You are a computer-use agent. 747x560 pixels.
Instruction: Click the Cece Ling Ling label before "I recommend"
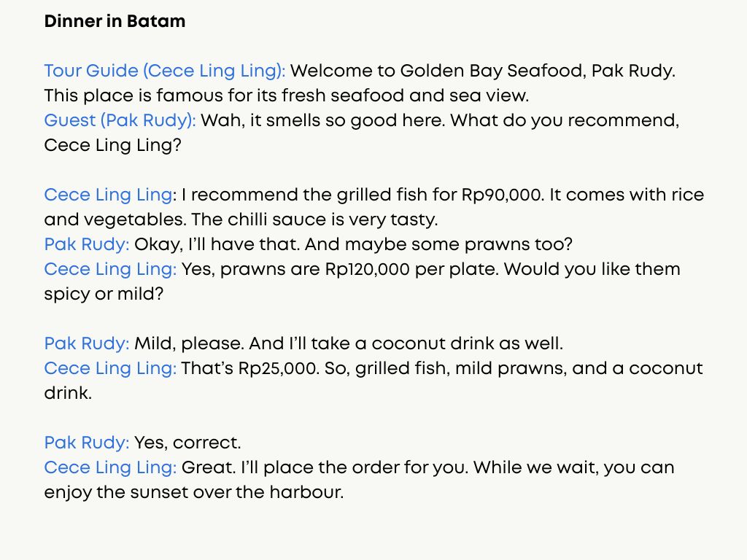(109, 195)
